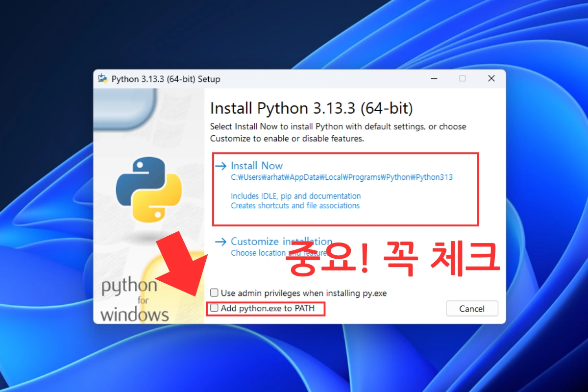Click the blue arrow beside Customize installation

point(221,242)
